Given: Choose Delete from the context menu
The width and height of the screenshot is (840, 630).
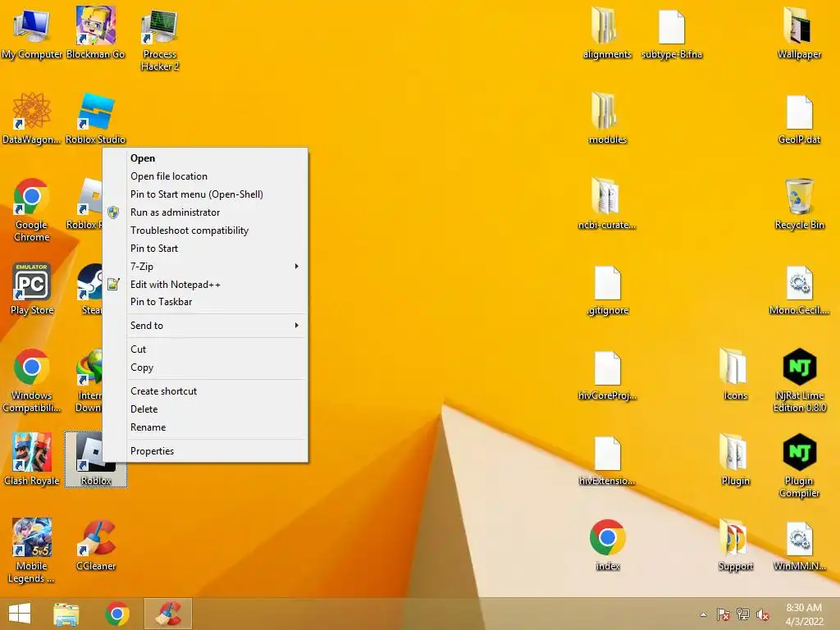Looking at the screenshot, I should pos(217,409).
